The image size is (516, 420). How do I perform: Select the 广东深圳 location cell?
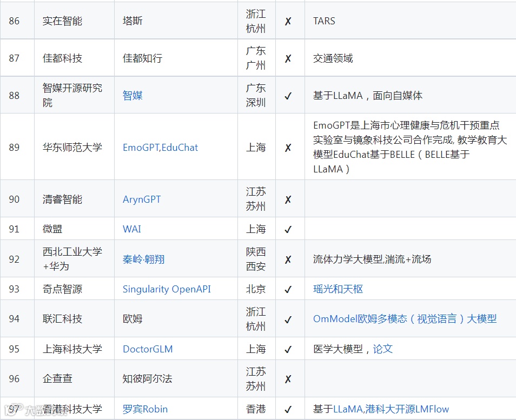(x=257, y=95)
